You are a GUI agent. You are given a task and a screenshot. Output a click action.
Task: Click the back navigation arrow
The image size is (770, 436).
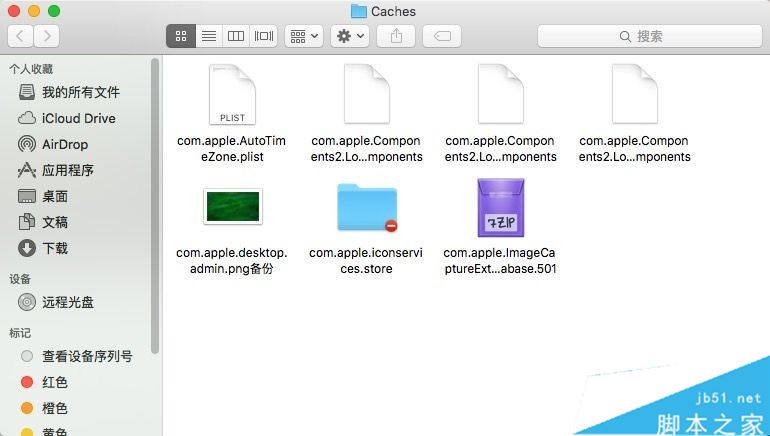[x=20, y=36]
